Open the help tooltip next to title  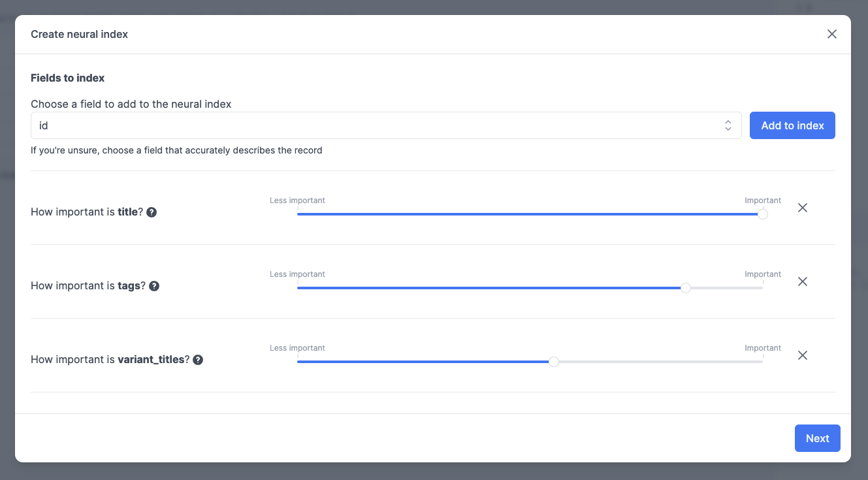152,212
